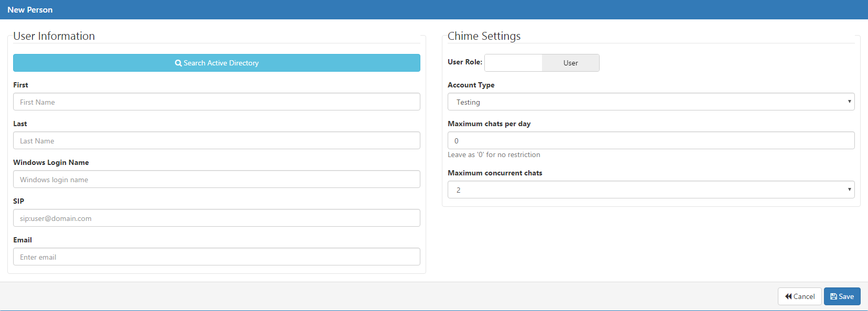Click the floppy disk icon on Save
The width and height of the screenshot is (868, 311).
833,296
